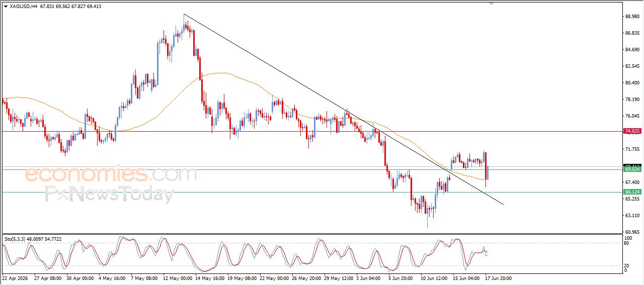Click the stochastic 20 level value
Screen dimensions: 644x285
[x=627, y=265]
